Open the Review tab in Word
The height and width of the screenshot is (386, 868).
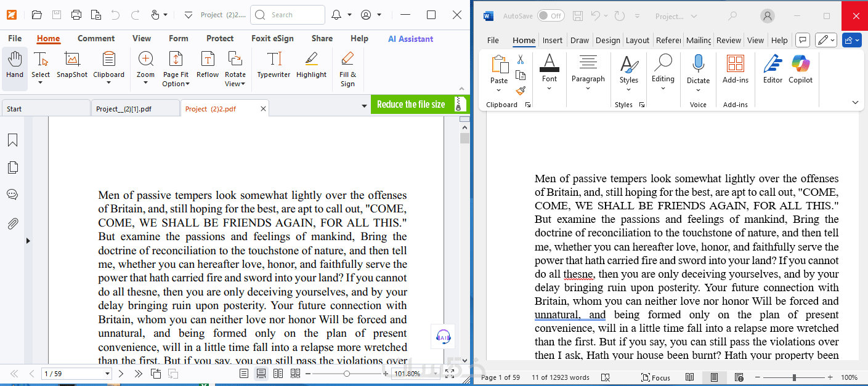click(x=729, y=41)
